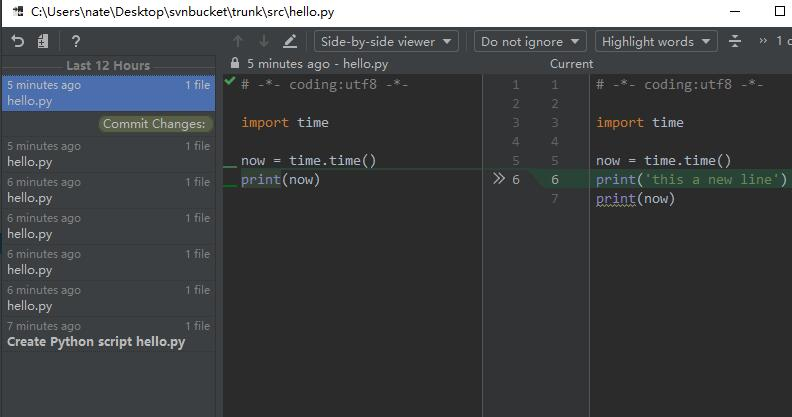Click the lock icon beside revision title
Image resolution: width=792 pixels, height=417 pixels.
(234, 64)
